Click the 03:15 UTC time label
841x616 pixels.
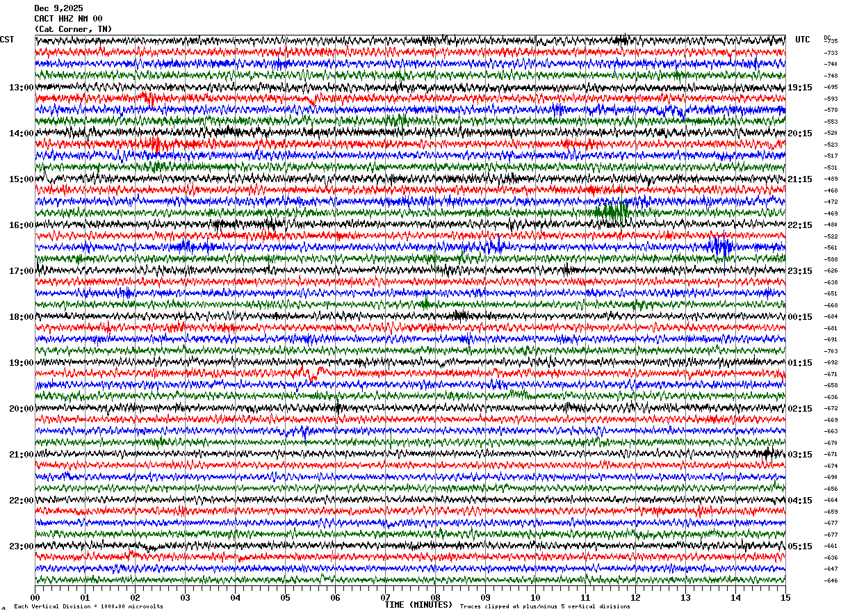(x=800, y=455)
